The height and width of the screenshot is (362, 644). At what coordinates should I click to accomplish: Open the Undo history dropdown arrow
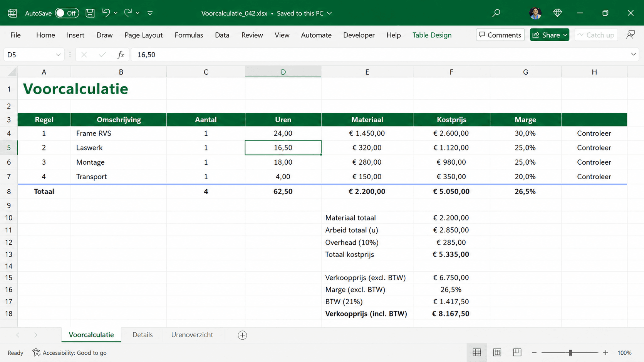tap(116, 13)
